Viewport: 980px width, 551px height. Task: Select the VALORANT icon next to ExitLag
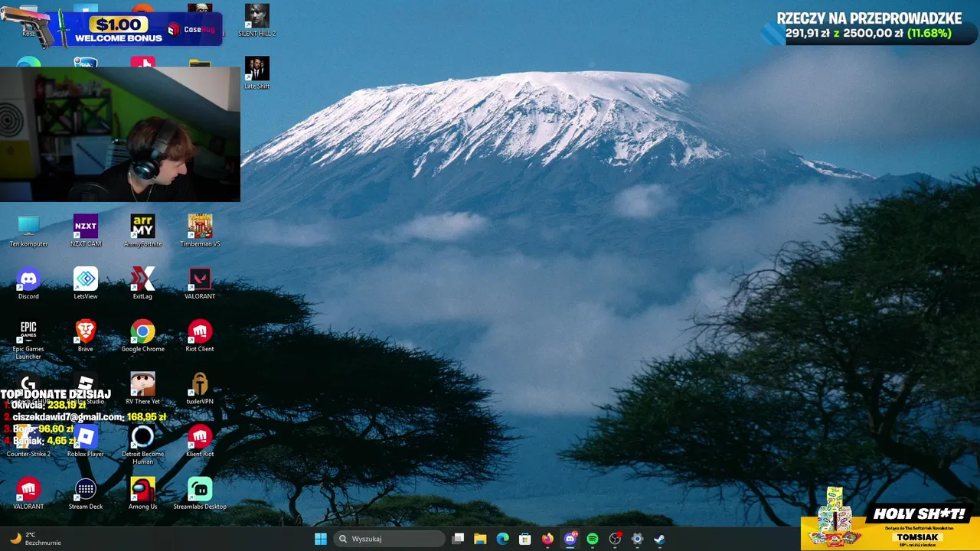point(200,283)
